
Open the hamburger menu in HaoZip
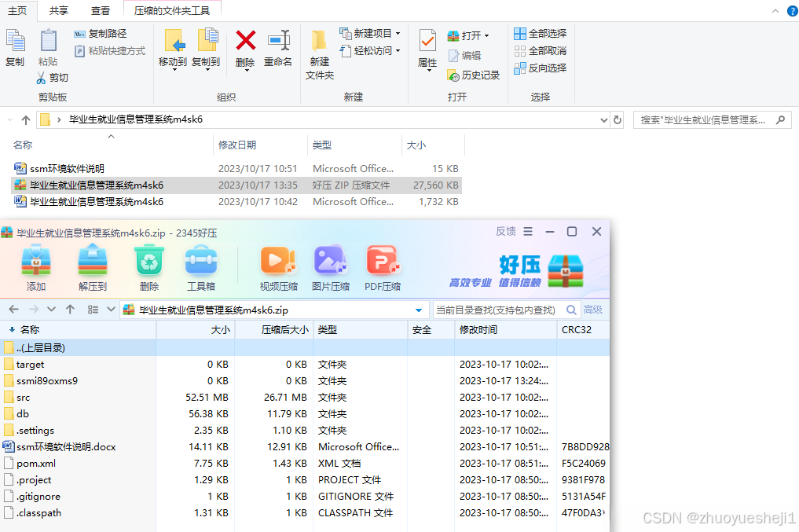click(528, 231)
